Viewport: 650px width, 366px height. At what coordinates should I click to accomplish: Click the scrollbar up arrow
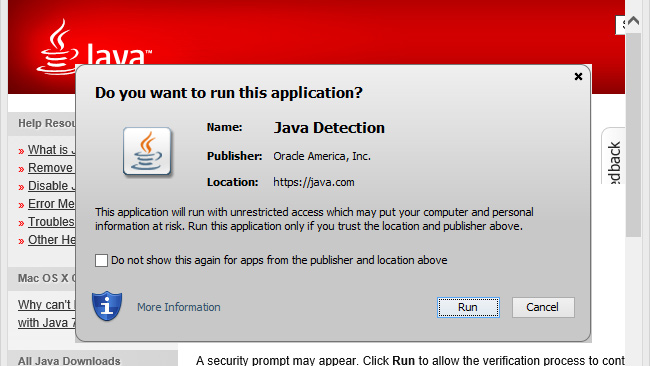tap(633, 20)
